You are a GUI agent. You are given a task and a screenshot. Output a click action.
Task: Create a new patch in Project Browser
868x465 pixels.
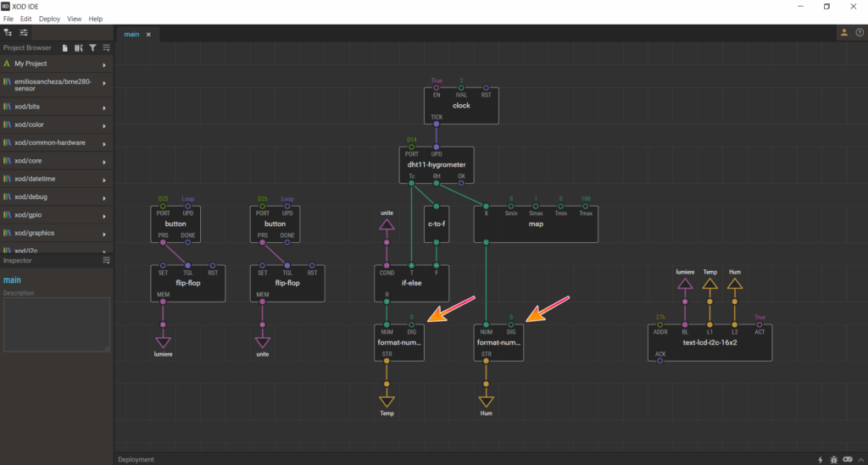[x=64, y=48]
